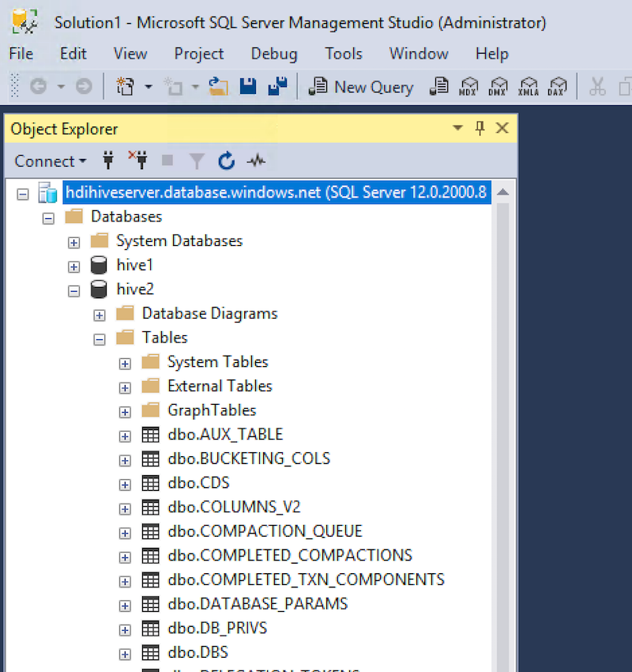Viewport: 632px width, 672px height.
Task: Select the hive1 database
Action: coord(135,265)
